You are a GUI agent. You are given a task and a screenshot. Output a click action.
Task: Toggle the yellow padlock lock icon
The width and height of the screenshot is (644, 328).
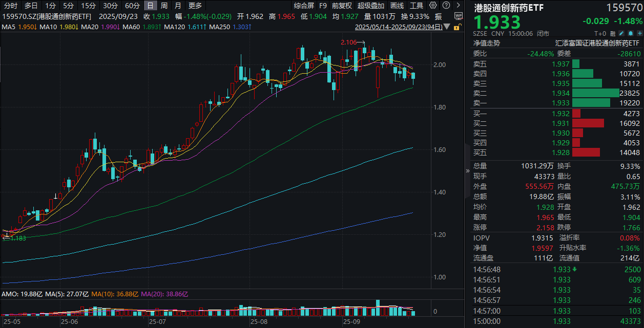click(x=458, y=27)
